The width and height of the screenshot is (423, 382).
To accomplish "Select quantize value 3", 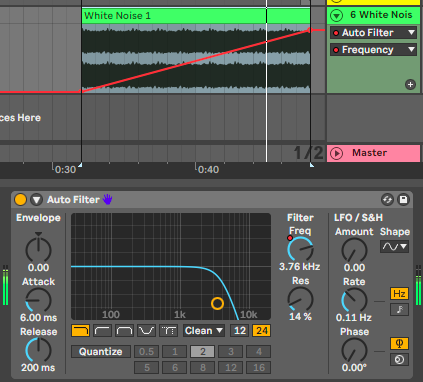I will click(231, 352).
